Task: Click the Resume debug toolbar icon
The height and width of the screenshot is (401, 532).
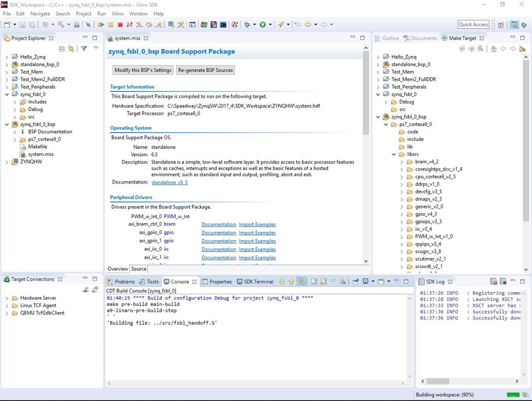Action: [x=101, y=25]
